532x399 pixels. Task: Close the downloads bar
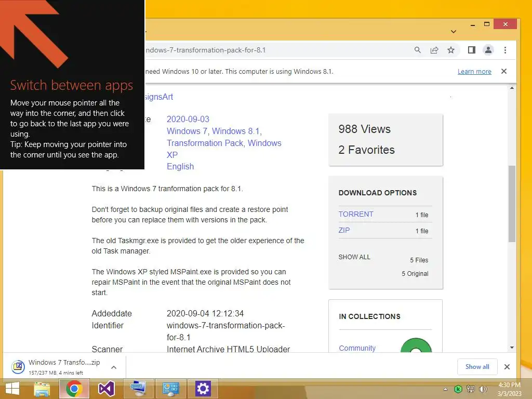point(507,367)
